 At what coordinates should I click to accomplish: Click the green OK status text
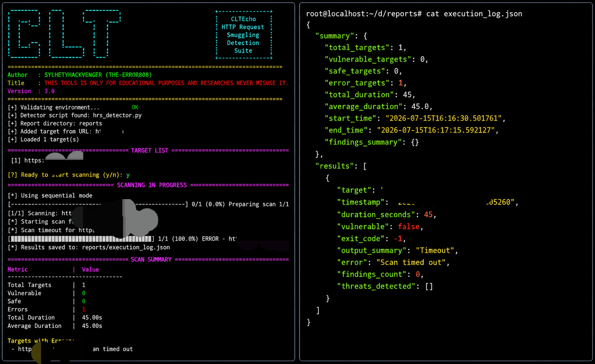click(x=135, y=107)
